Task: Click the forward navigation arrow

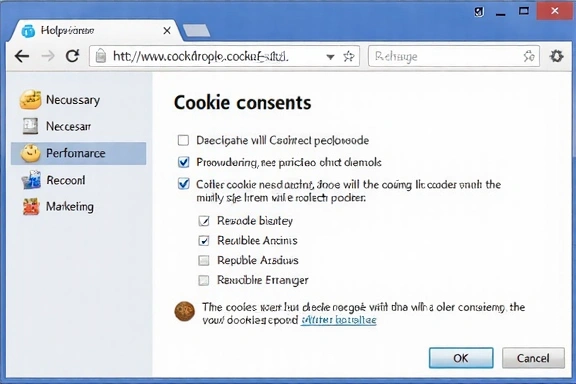Action: click(x=48, y=56)
